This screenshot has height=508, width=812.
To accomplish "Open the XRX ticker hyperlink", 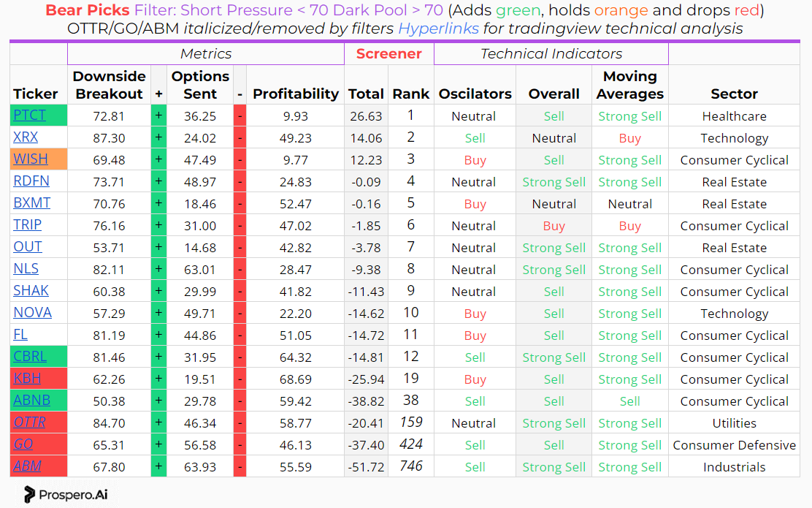I will pyautogui.click(x=26, y=137).
